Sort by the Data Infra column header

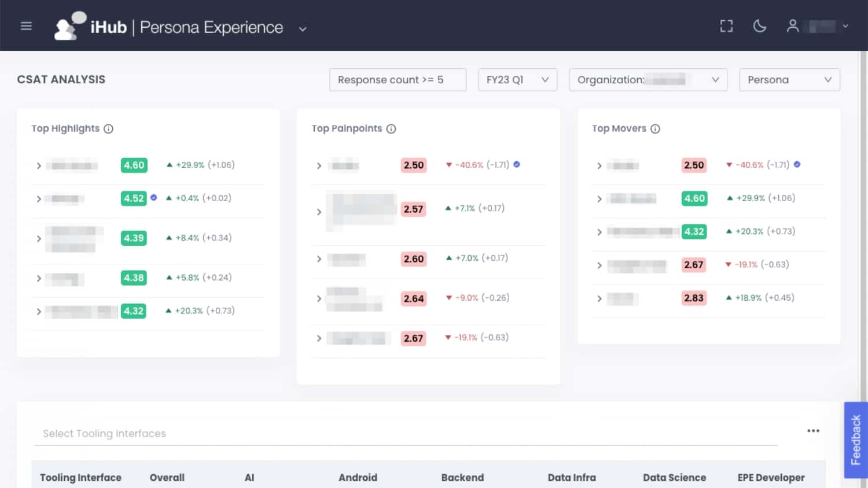pos(572,478)
